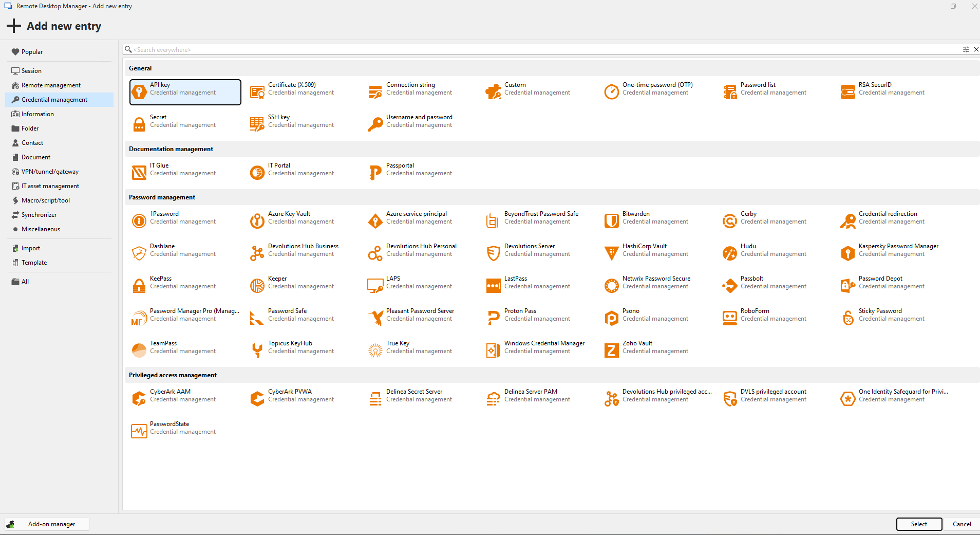Click the Select button
Screen dimensions: 980x535
tap(919, 524)
